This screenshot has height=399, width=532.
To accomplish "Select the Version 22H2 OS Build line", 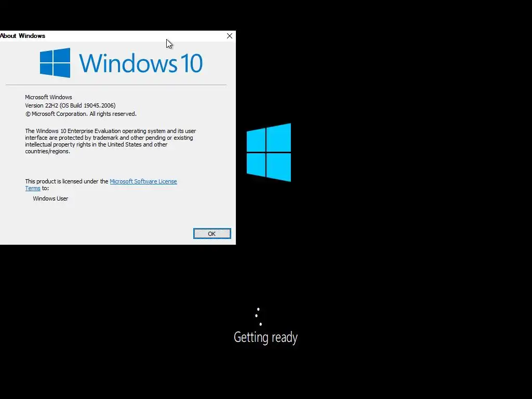I will point(70,105).
